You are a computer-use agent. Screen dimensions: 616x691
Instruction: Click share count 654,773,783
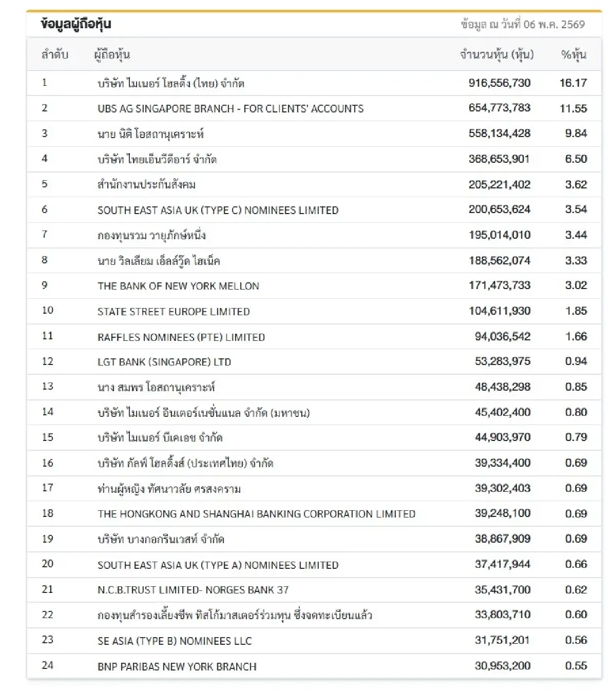[499, 108]
